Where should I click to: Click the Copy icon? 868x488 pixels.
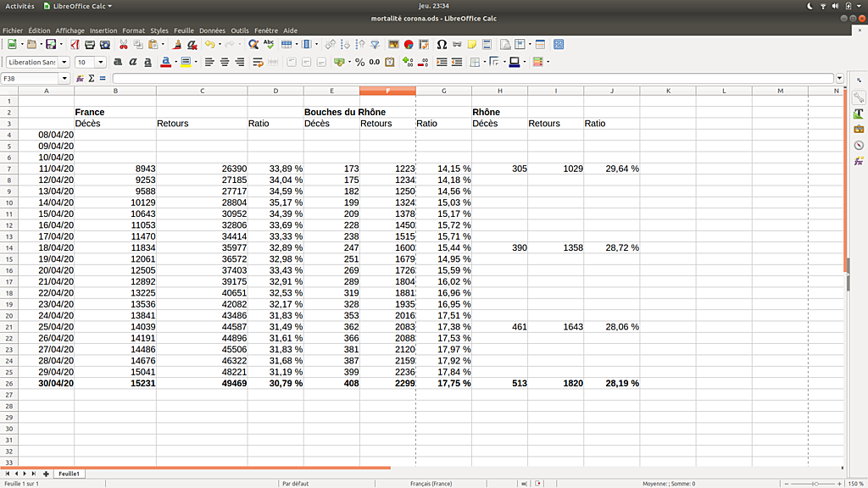tap(138, 44)
